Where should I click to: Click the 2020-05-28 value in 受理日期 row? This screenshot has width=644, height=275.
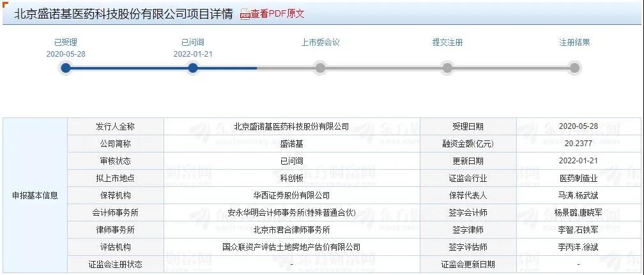click(579, 126)
